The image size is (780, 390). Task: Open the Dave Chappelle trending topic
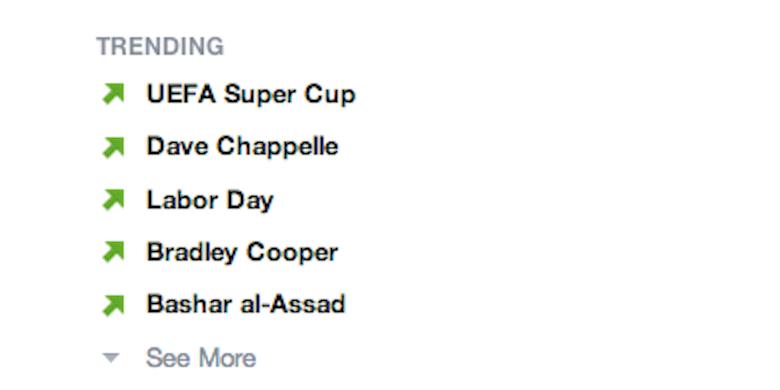243,147
